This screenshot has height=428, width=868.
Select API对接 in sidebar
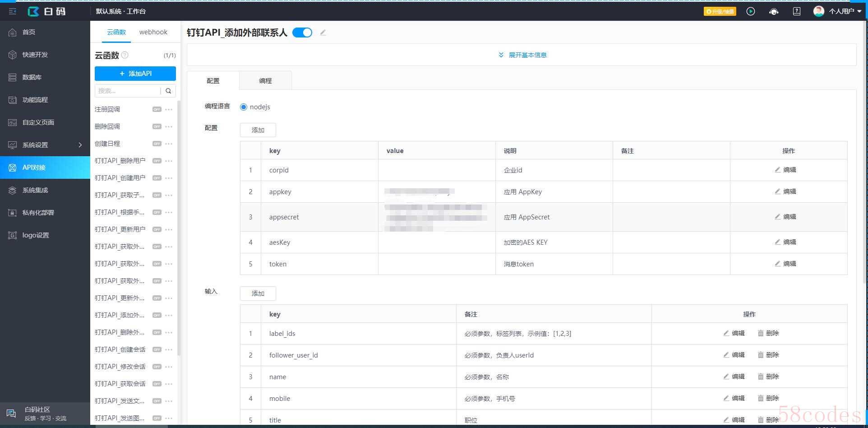[45, 167]
